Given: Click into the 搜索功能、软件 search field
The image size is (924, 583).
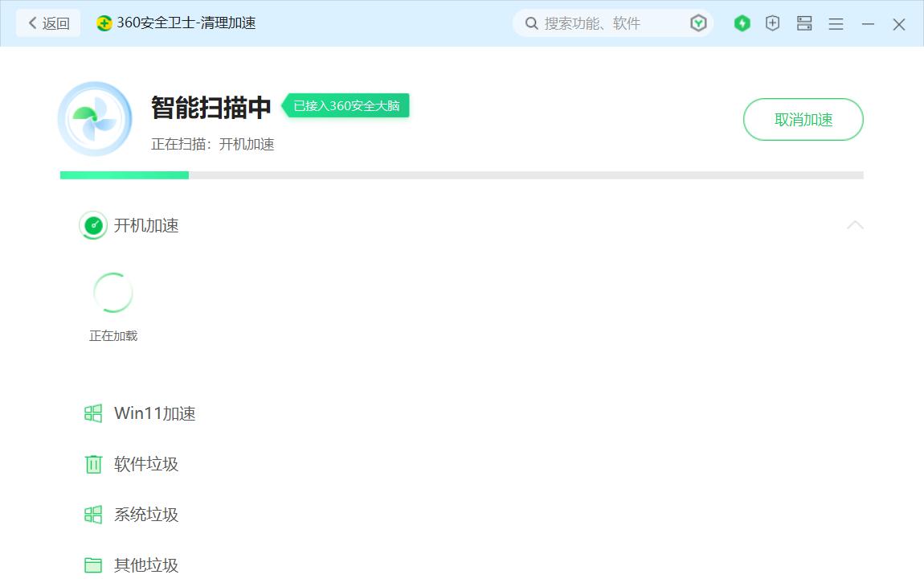Looking at the screenshot, I should pos(603,23).
